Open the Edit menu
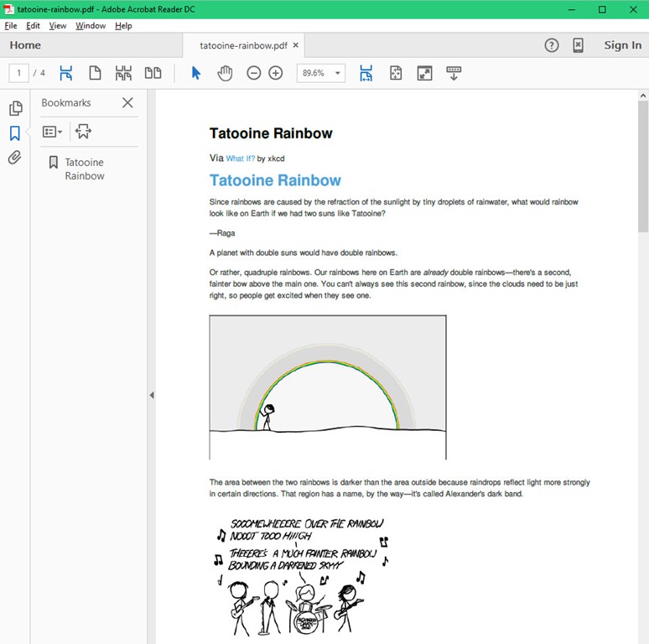649x644 pixels. coord(33,26)
